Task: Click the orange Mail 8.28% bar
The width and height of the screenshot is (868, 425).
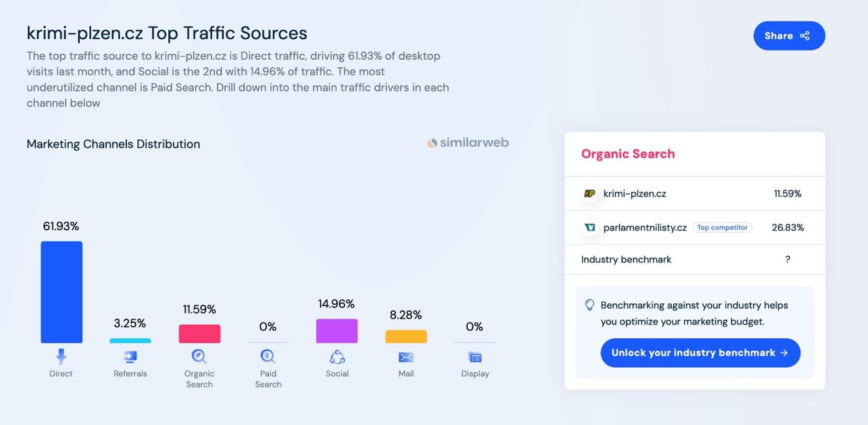Action: (406, 336)
